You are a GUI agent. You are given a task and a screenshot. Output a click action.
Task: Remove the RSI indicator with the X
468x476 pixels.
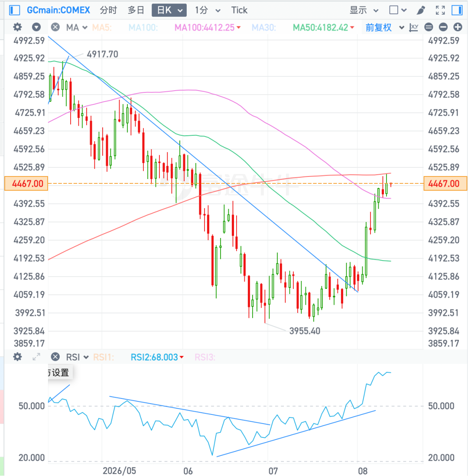coord(55,357)
